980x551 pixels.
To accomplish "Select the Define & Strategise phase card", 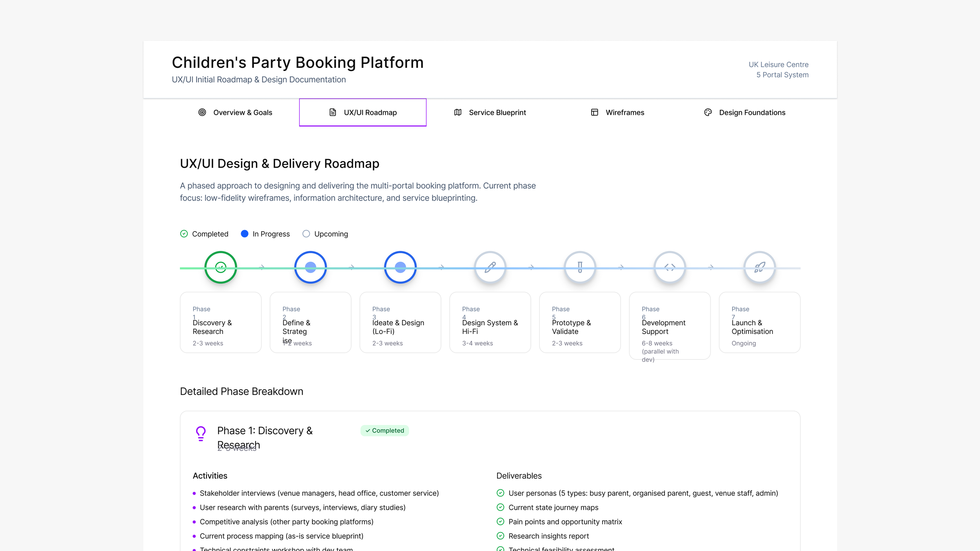I will [310, 322].
